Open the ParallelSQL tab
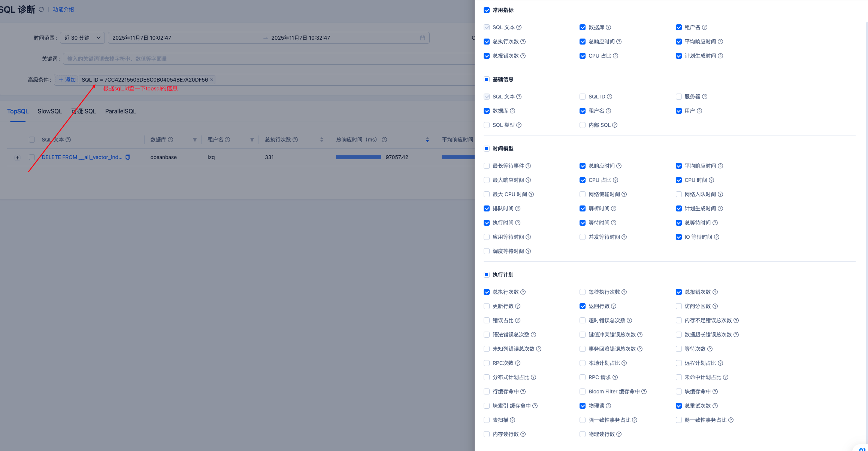This screenshot has width=868, height=451. (x=121, y=111)
